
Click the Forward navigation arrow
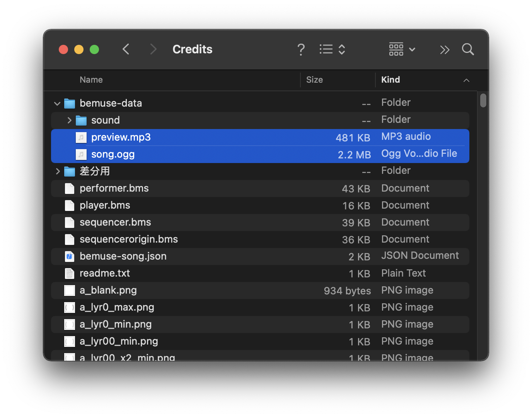click(153, 49)
